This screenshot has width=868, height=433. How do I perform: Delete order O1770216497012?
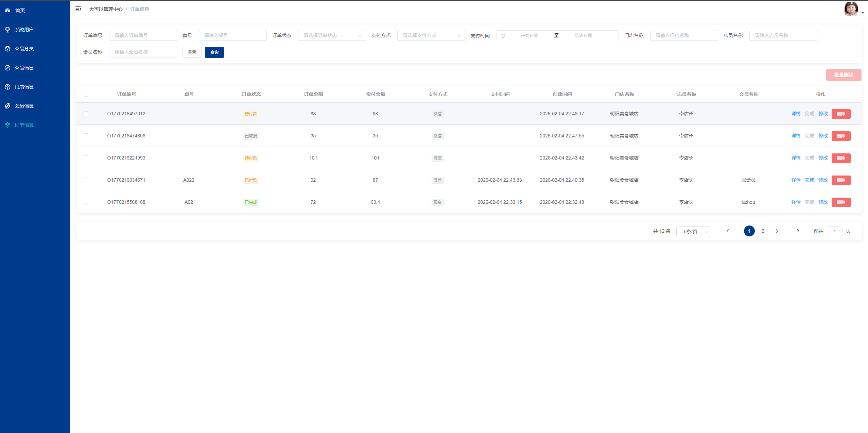coord(841,114)
